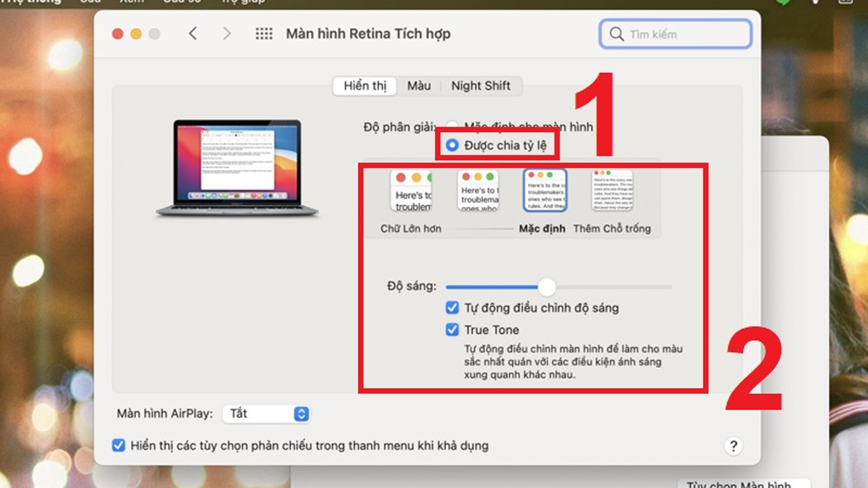Show all preferences grid icon
Screen dimensions: 868x488
click(264, 34)
